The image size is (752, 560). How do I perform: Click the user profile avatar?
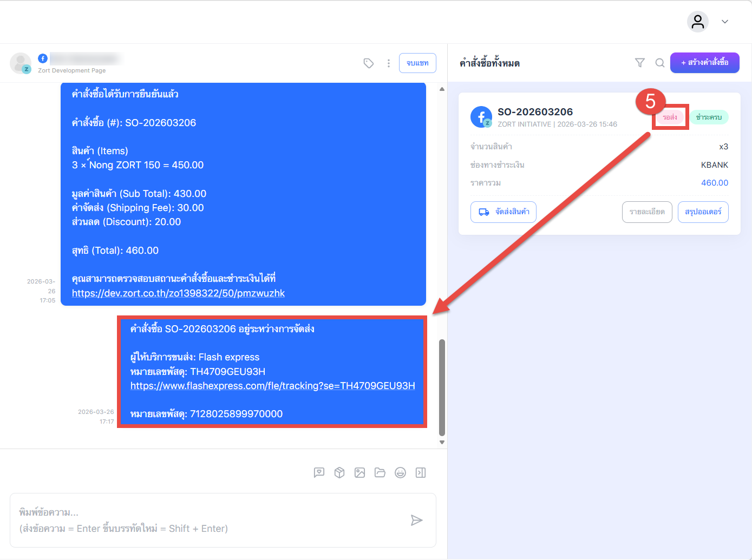698,22
